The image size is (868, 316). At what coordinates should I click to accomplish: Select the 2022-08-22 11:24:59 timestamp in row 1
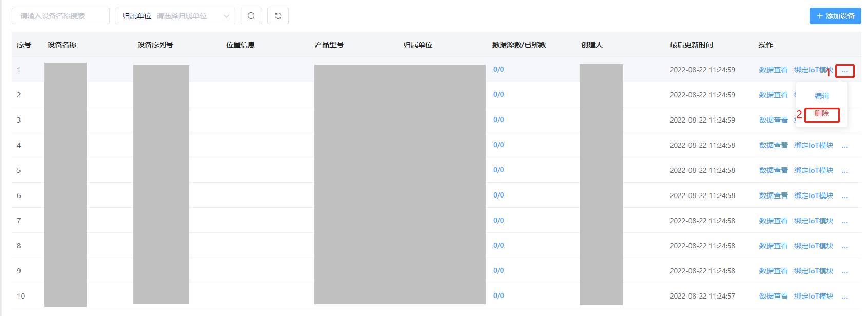(702, 70)
